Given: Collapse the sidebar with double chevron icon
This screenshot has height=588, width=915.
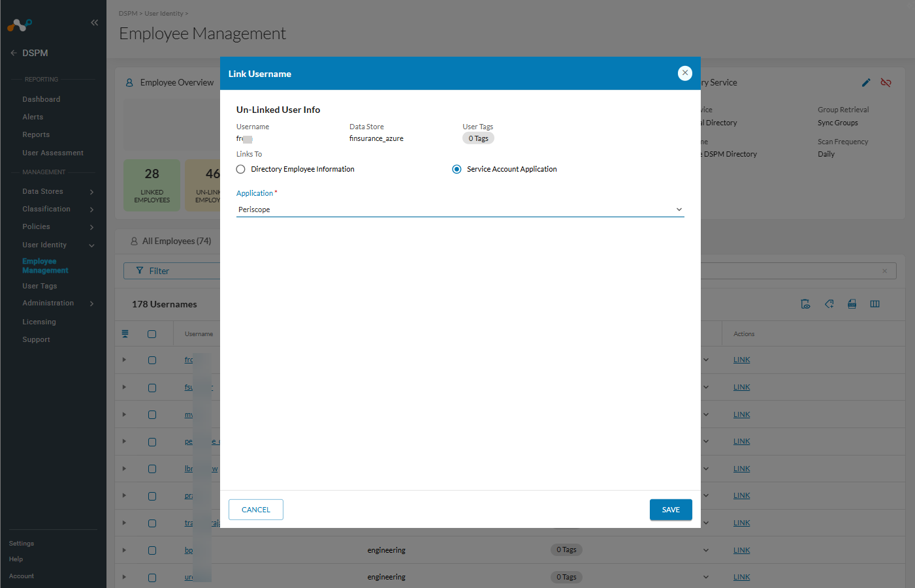Looking at the screenshot, I should (x=95, y=23).
